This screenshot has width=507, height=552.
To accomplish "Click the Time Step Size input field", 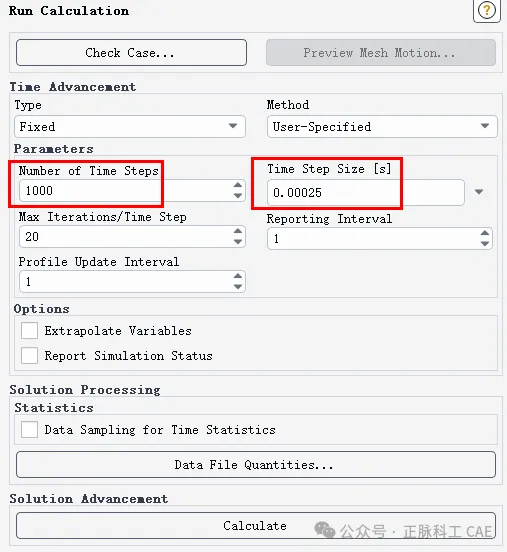I will tap(365, 193).
